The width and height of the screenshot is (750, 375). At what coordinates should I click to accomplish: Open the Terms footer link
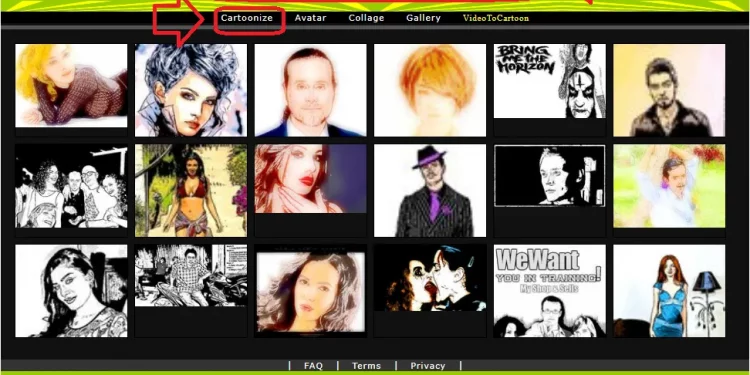pyautogui.click(x=366, y=366)
